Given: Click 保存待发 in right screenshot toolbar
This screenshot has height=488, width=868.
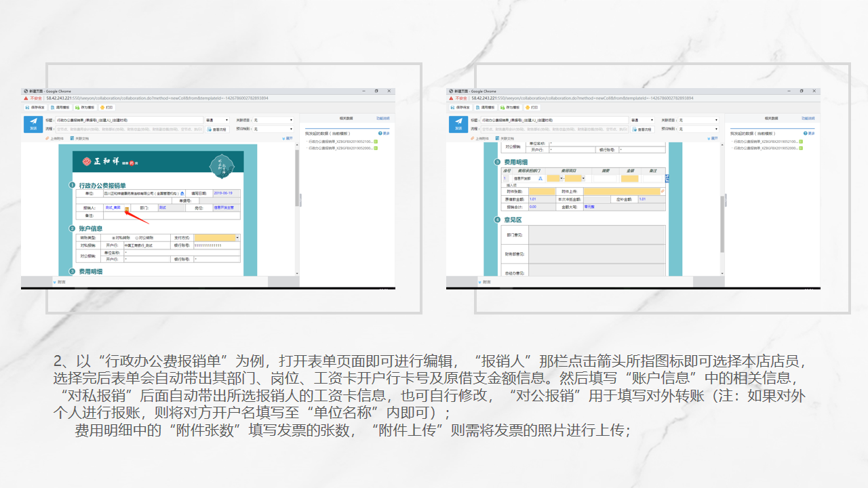Looking at the screenshot, I should tap(460, 108).
